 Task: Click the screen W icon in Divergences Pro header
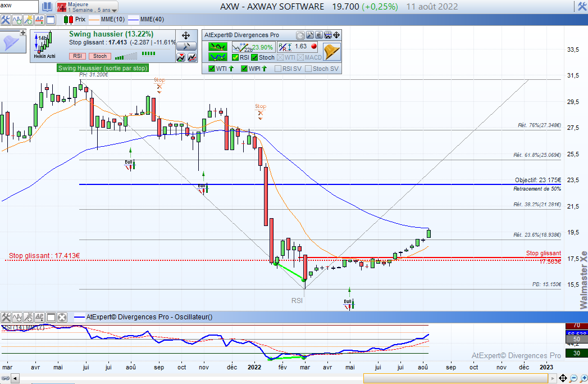(328, 35)
